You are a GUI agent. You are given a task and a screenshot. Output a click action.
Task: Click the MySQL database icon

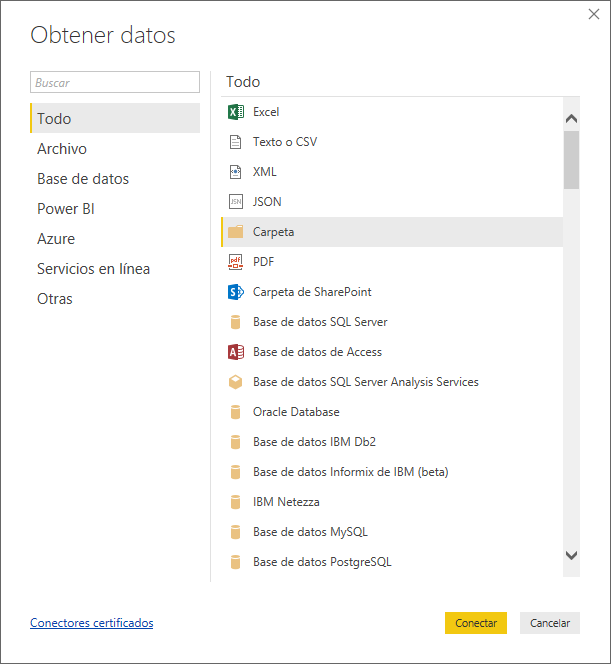click(x=235, y=532)
